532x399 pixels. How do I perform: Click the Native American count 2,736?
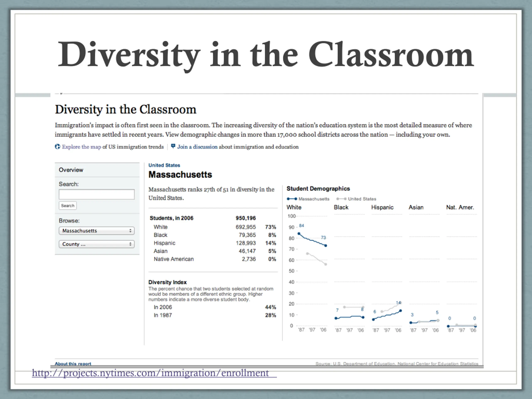coord(249,259)
